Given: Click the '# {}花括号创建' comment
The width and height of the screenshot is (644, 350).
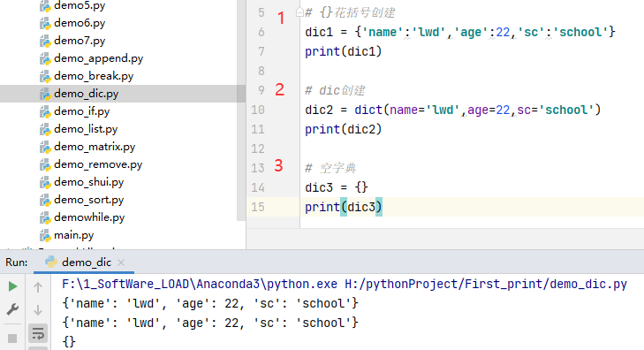Looking at the screenshot, I should (350, 12).
